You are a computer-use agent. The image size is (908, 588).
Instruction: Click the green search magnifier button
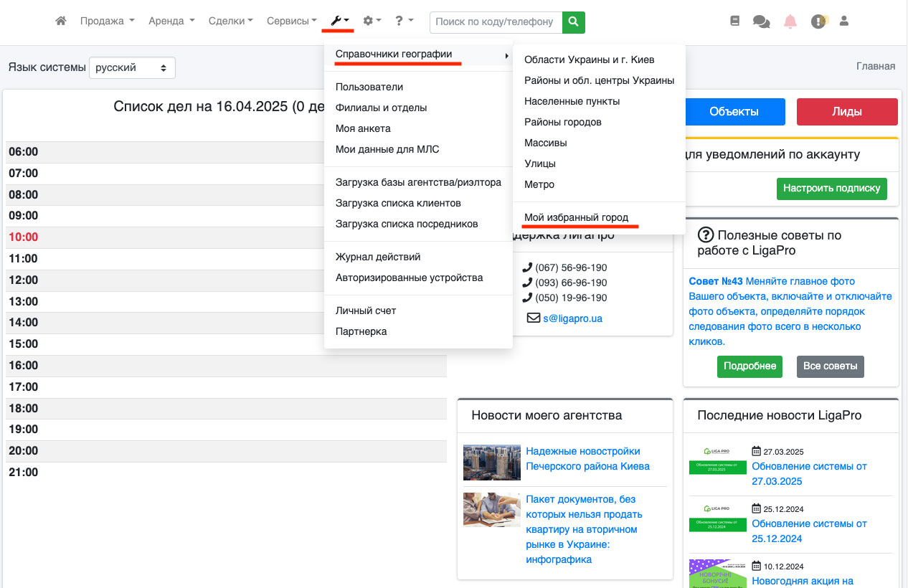(x=573, y=22)
